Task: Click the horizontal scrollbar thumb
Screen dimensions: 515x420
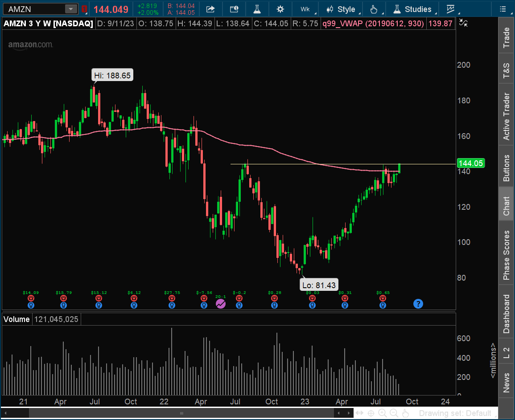Action: 181,413
